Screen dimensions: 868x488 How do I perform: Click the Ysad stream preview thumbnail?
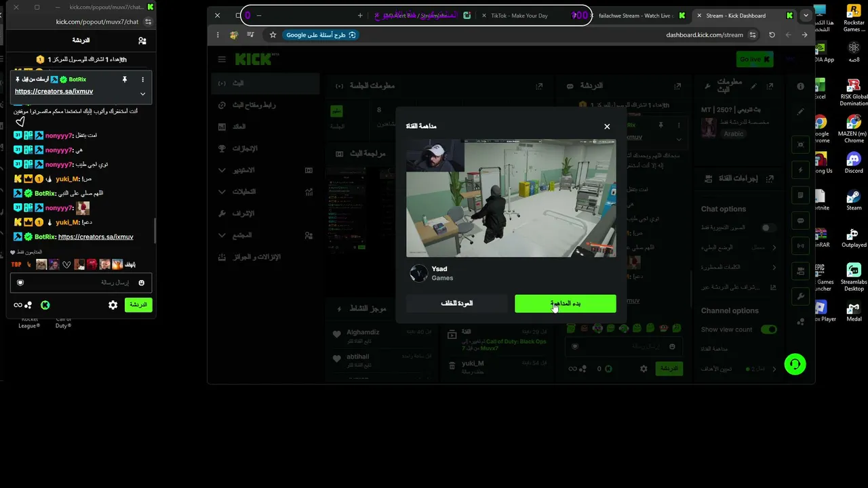(511, 198)
